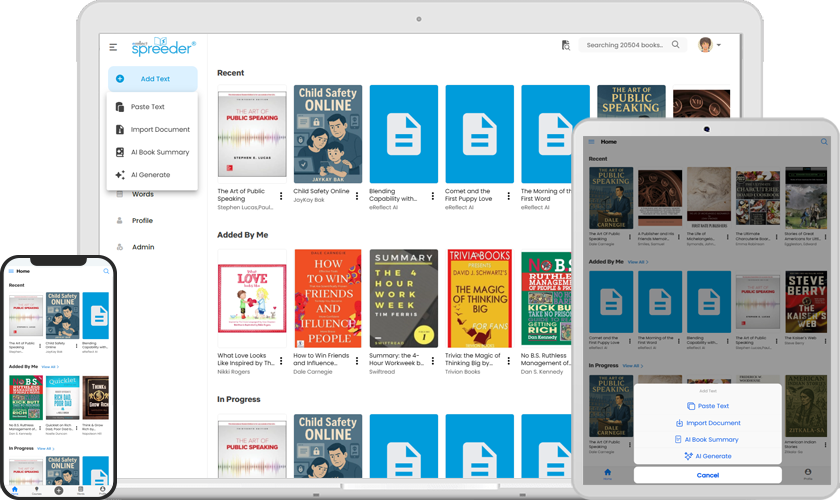This screenshot has width=840, height=500.
Task: Tap the Profile tab icon on the phone
Action: pos(102,490)
